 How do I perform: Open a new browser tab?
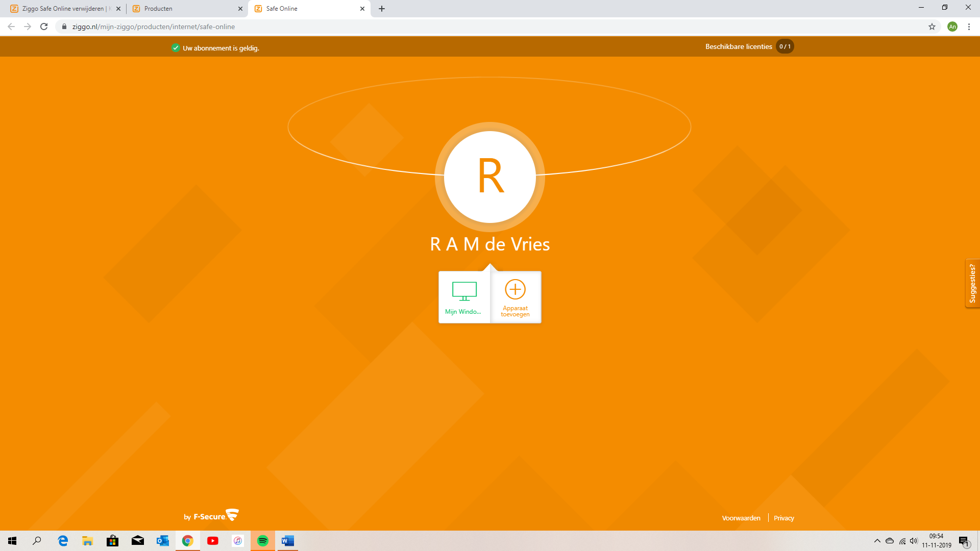(382, 9)
